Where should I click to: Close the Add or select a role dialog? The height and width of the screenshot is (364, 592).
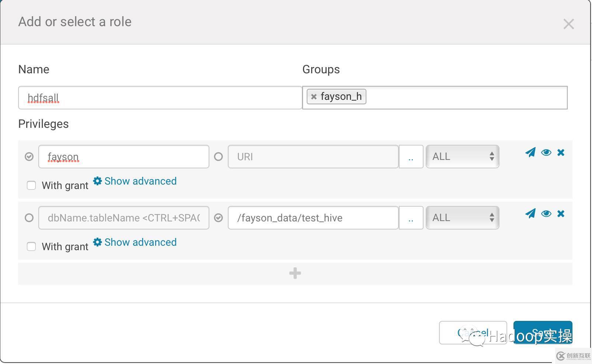pyautogui.click(x=568, y=24)
